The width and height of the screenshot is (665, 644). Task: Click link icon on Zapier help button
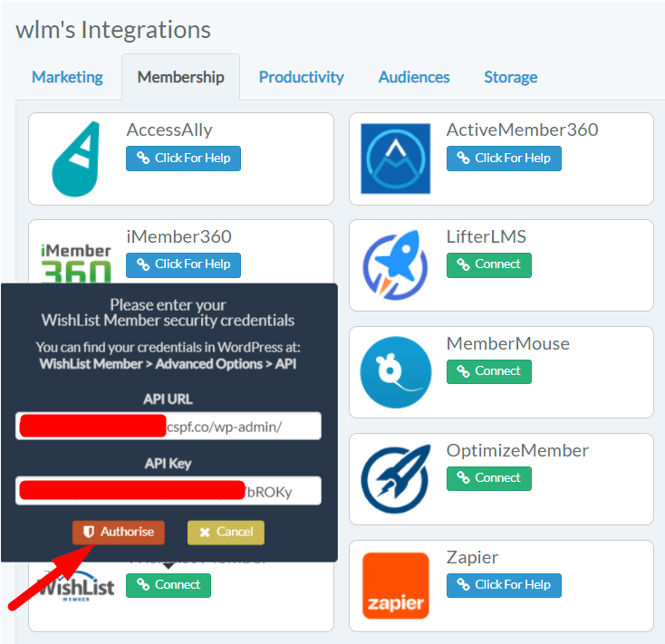click(463, 584)
